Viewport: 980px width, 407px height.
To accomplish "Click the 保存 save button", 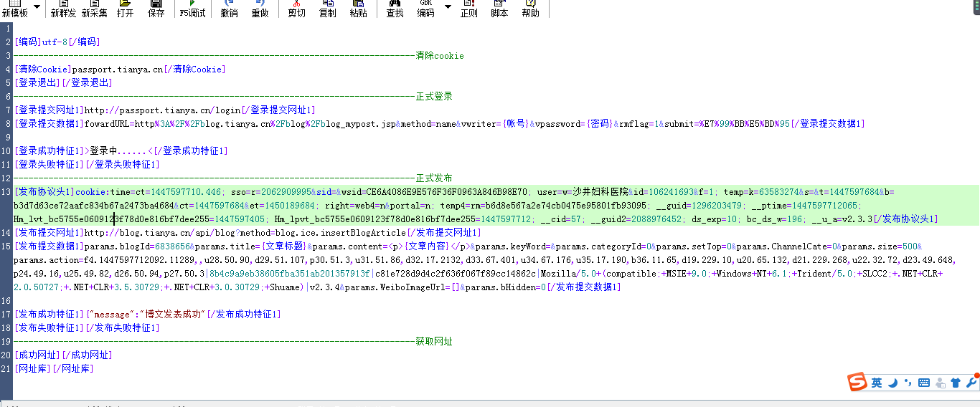I will pos(156,9).
